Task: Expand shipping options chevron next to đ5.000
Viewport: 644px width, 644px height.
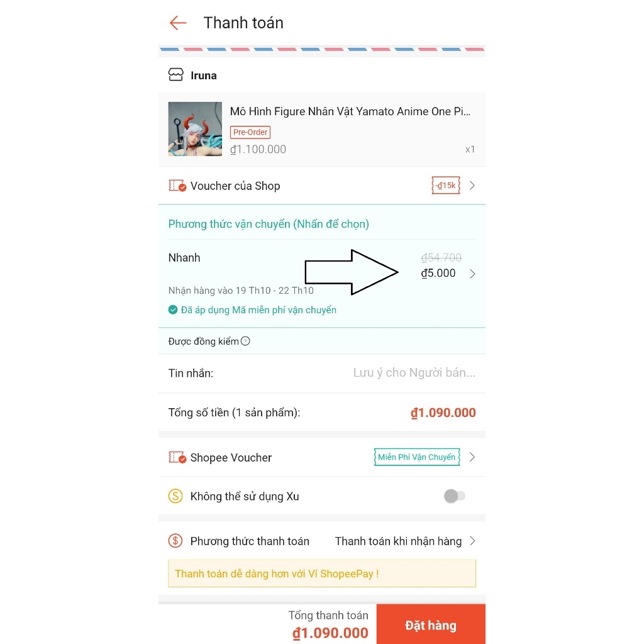Action: 472,274
